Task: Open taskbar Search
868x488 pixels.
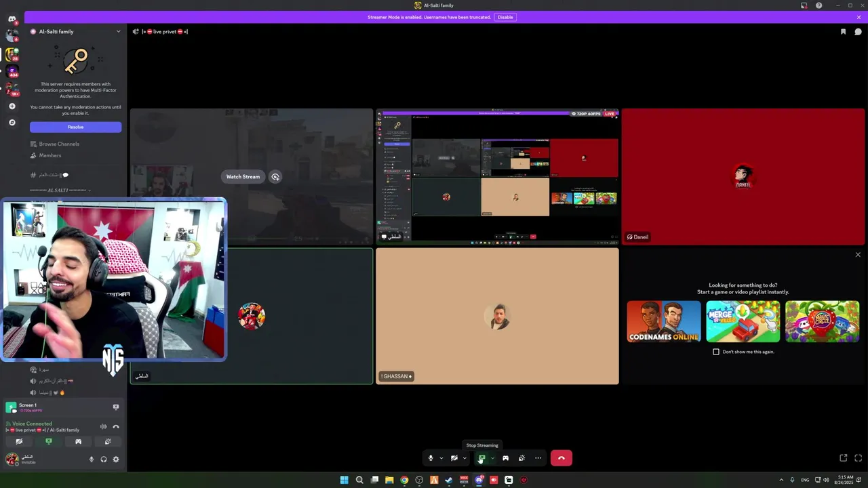Action: pos(359,480)
